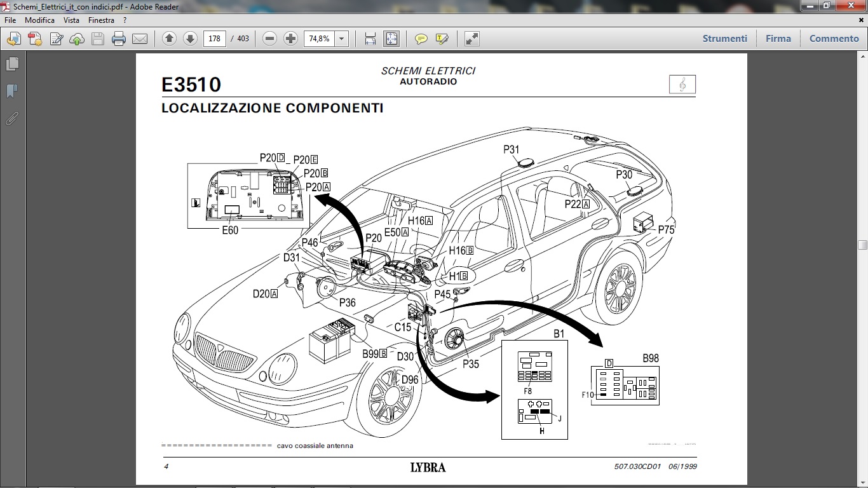Add a sticky note comment icon
This screenshot has width=868, height=488.
[421, 39]
